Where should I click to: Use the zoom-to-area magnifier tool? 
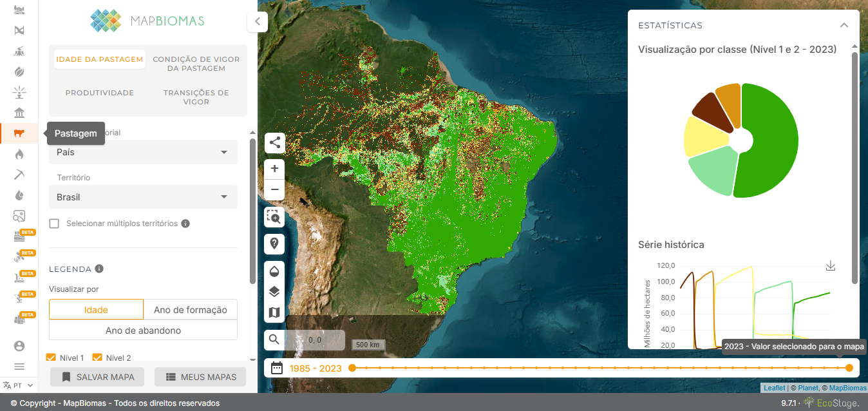pyautogui.click(x=274, y=217)
